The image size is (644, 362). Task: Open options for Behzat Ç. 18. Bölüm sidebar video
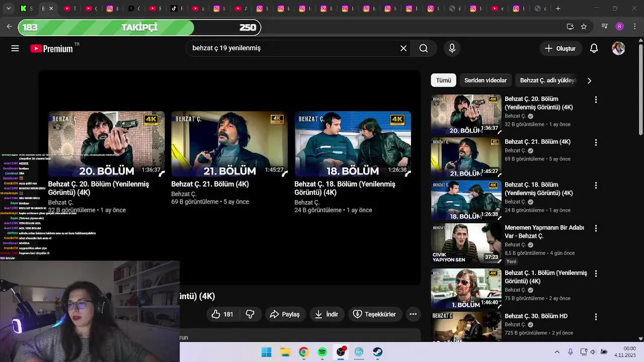pyautogui.click(x=596, y=186)
